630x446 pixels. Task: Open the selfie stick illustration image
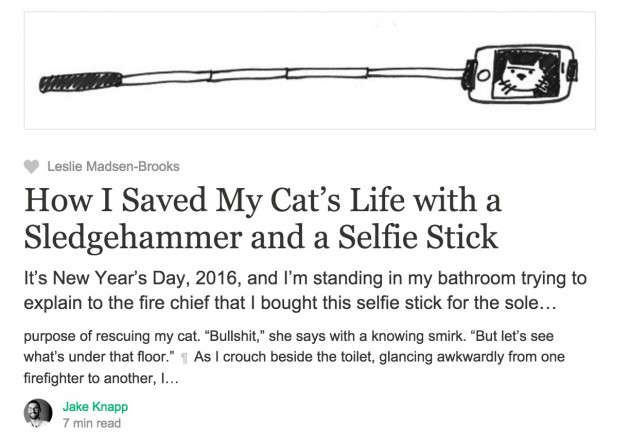(x=310, y=71)
